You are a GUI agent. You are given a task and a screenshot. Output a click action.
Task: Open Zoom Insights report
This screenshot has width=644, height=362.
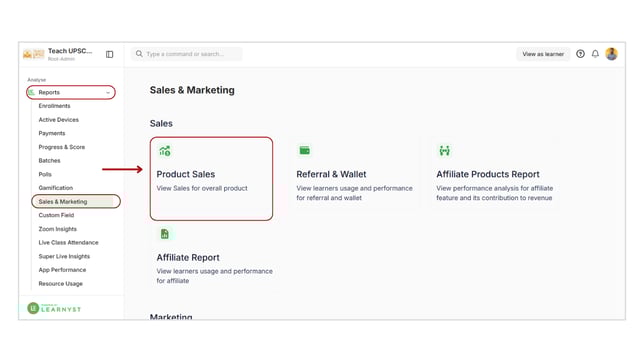click(58, 229)
